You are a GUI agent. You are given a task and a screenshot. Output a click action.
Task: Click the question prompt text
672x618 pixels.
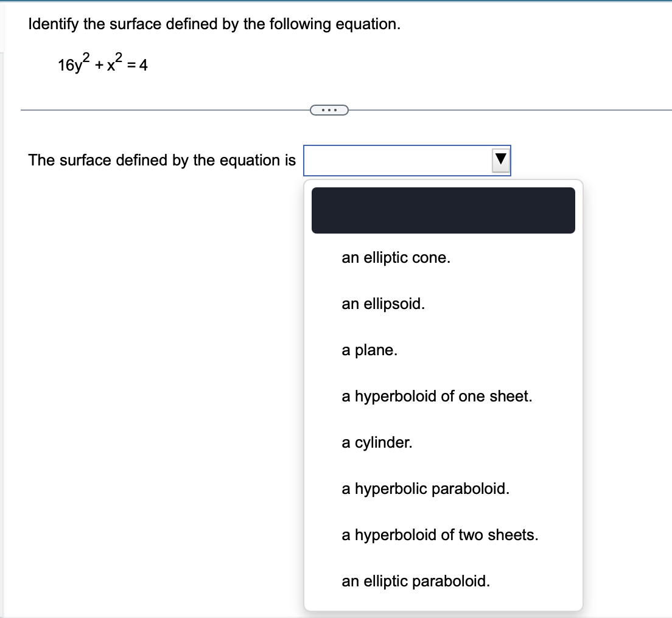[x=213, y=24]
